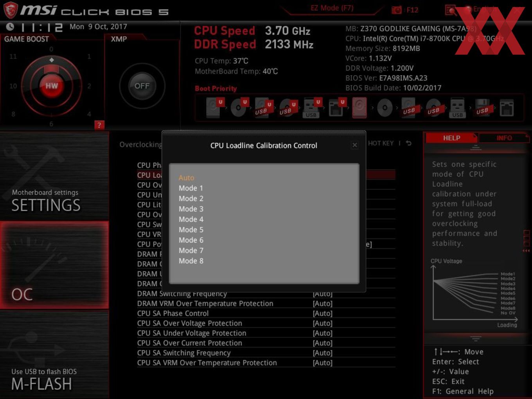Select Mode 4 loadline option

pos(191,219)
